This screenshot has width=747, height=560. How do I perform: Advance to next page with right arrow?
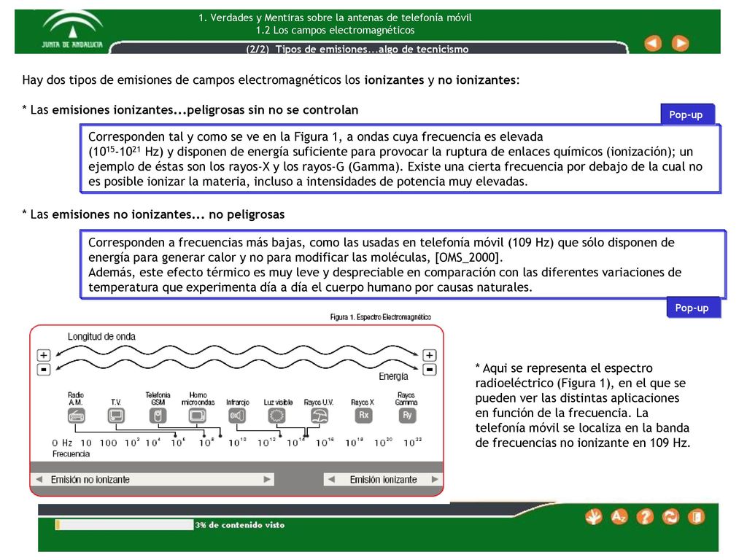[x=680, y=43]
